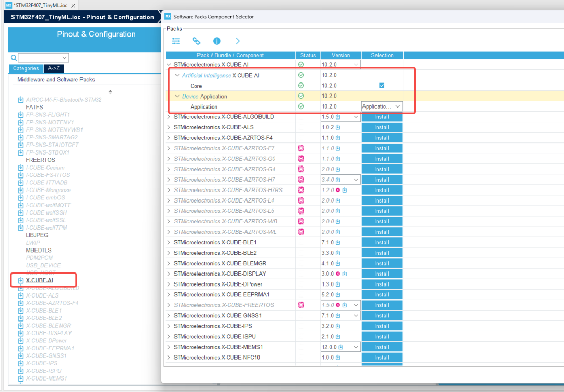Collapse the STMicroelectronics.X-CUBE-AI pack
The height and width of the screenshot is (392, 564).
click(169, 65)
